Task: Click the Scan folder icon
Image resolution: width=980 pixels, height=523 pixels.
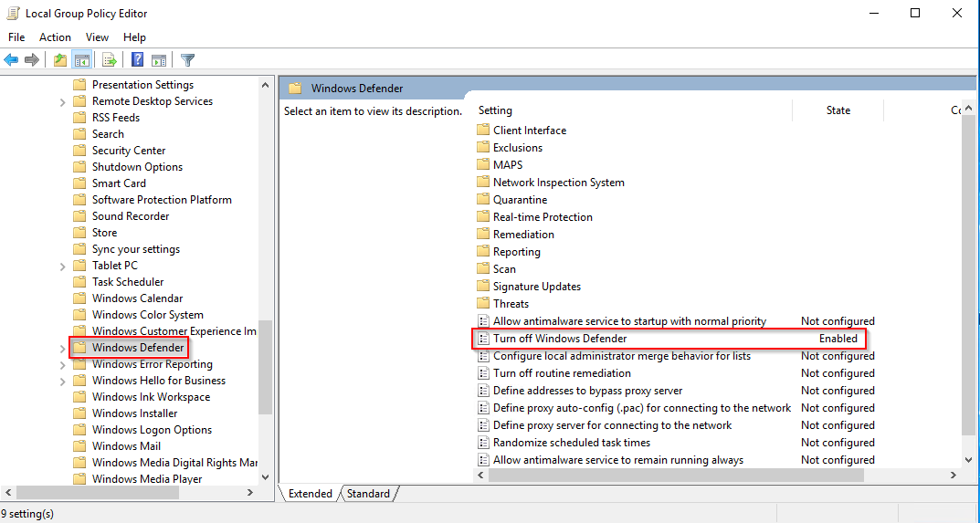Action: (482, 268)
